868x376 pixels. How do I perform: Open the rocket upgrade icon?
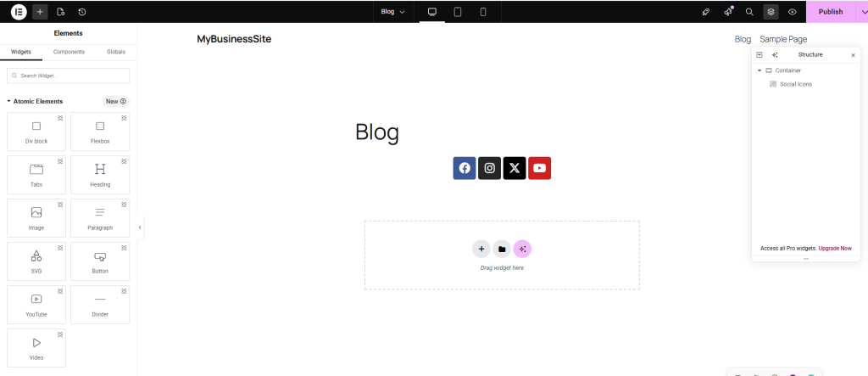tap(706, 12)
